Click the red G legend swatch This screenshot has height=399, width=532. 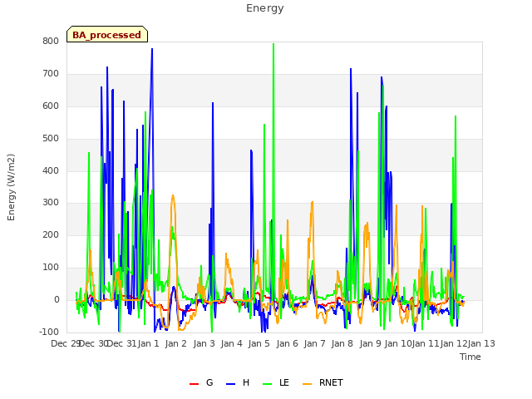click(194, 384)
